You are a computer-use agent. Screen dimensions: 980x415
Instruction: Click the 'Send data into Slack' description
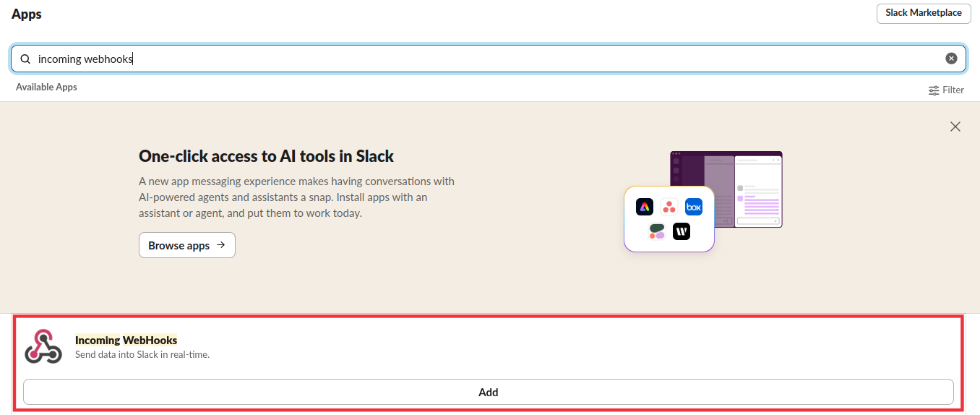(x=142, y=355)
